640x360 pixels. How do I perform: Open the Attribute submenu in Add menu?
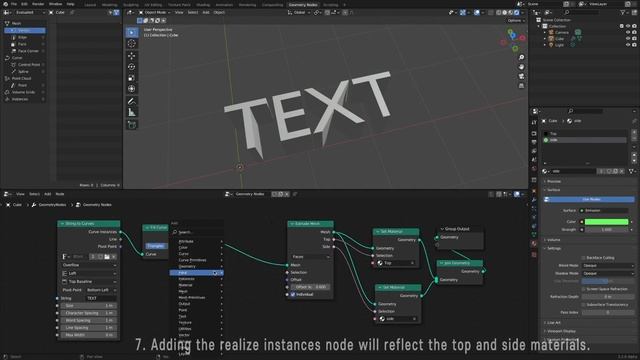[197, 241]
